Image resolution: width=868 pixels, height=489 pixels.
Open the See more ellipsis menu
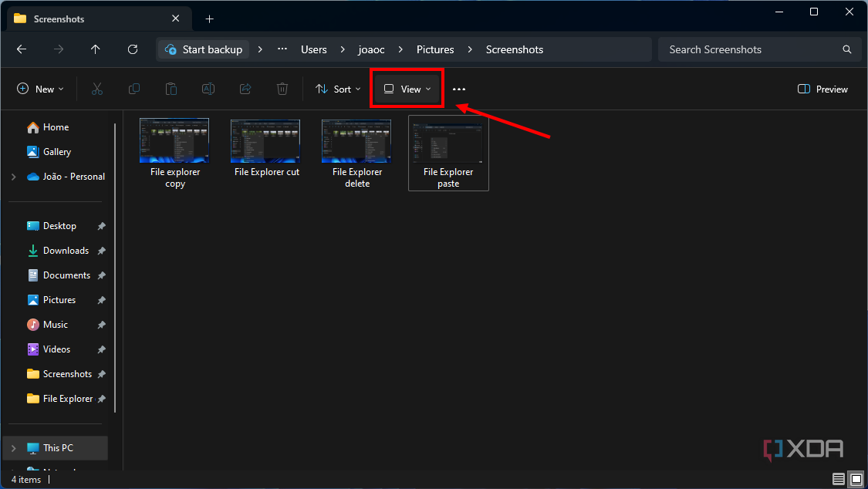[x=459, y=89]
